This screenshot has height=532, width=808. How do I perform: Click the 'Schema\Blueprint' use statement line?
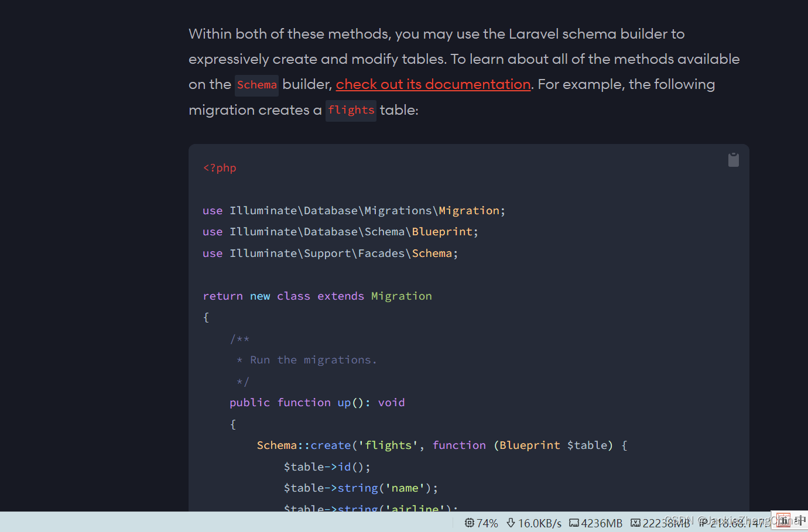tap(340, 232)
